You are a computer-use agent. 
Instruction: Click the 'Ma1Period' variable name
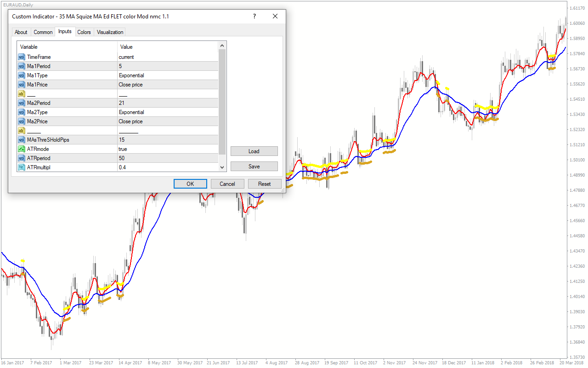pyautogui.click(x=39, y=66)
